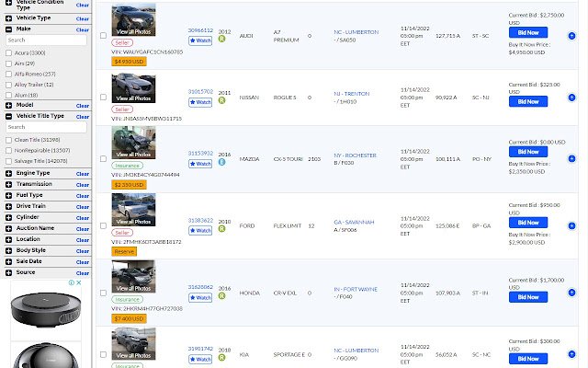588x368 pixels.
Task: Enable the NonRepairable title filter
Action: click(8, 151)
